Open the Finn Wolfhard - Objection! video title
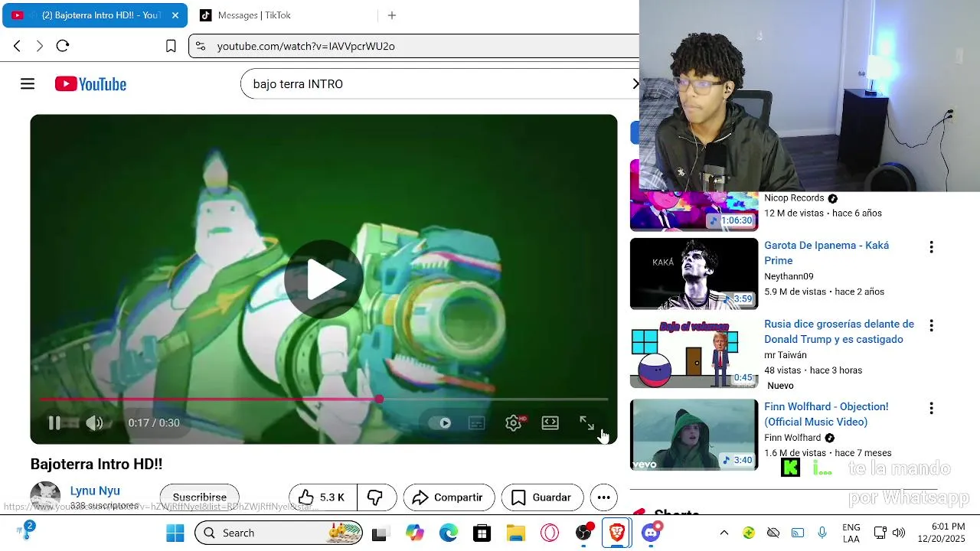The image size is (980, 551). click(826, 414)
